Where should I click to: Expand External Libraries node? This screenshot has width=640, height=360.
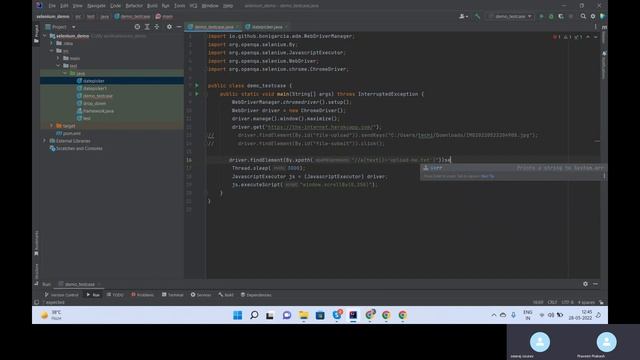(45, 141)
